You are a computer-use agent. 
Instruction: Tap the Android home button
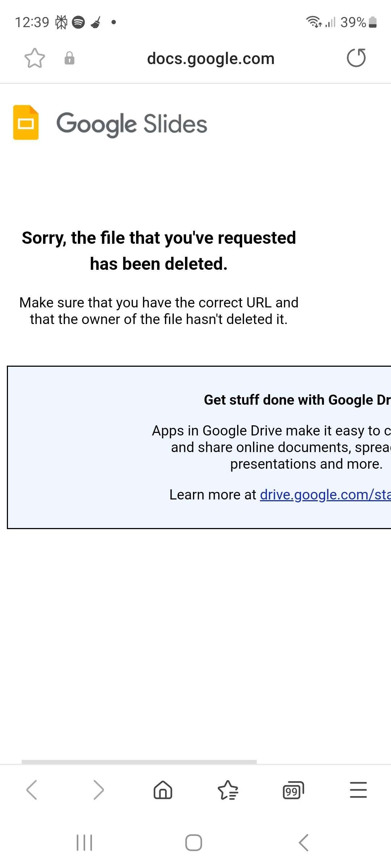[x=194, y=843]
